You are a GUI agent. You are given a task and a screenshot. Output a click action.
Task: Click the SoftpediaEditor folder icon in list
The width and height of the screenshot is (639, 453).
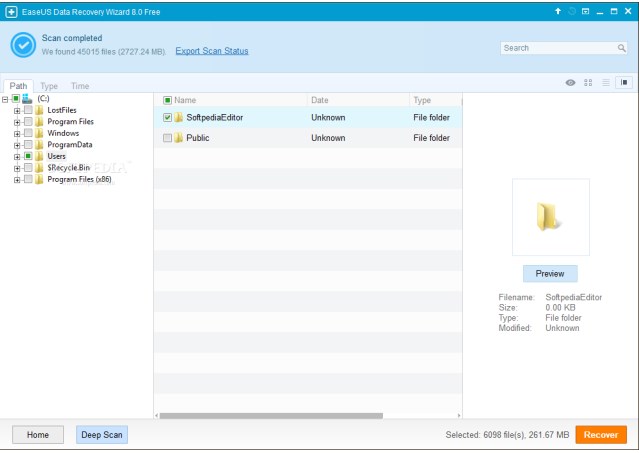click(x=178, y=117)
